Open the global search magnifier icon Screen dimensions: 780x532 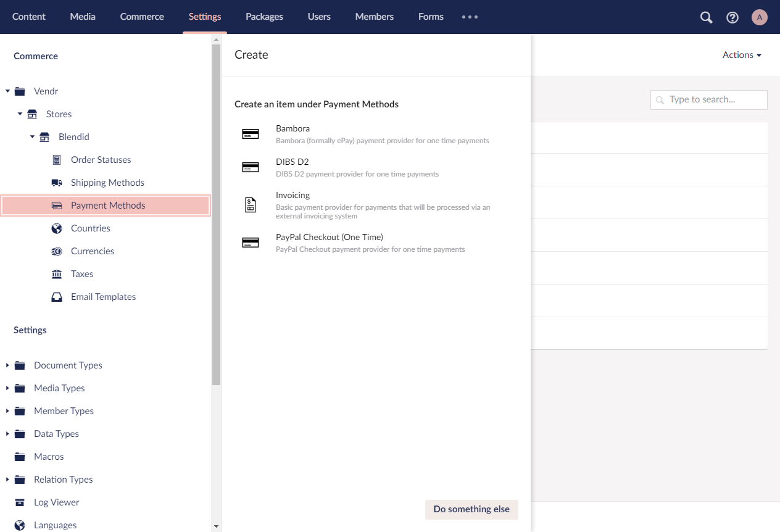(707, 17)
